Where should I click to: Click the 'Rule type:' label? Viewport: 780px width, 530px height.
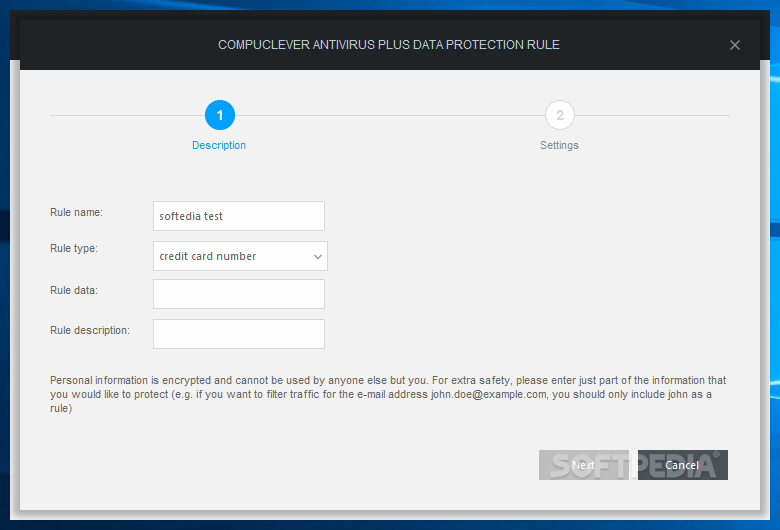click(74, 248)
